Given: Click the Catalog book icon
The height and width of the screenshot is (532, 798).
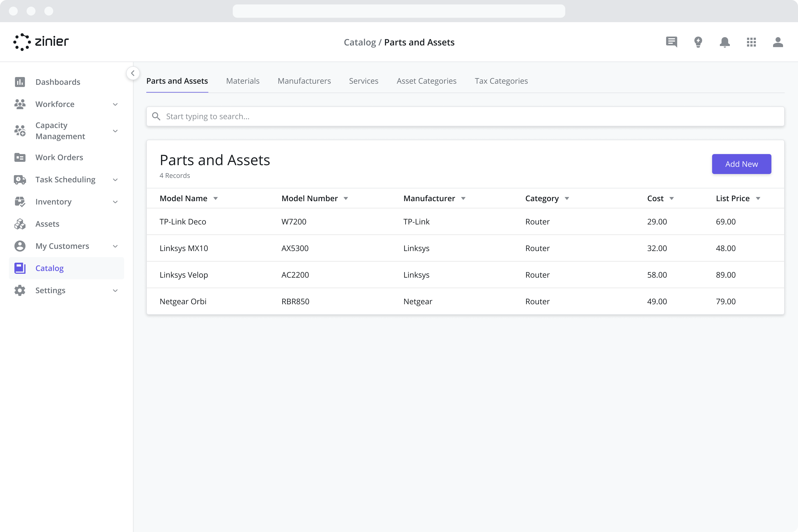Looking at the screenshot, I should pos(20,268).
